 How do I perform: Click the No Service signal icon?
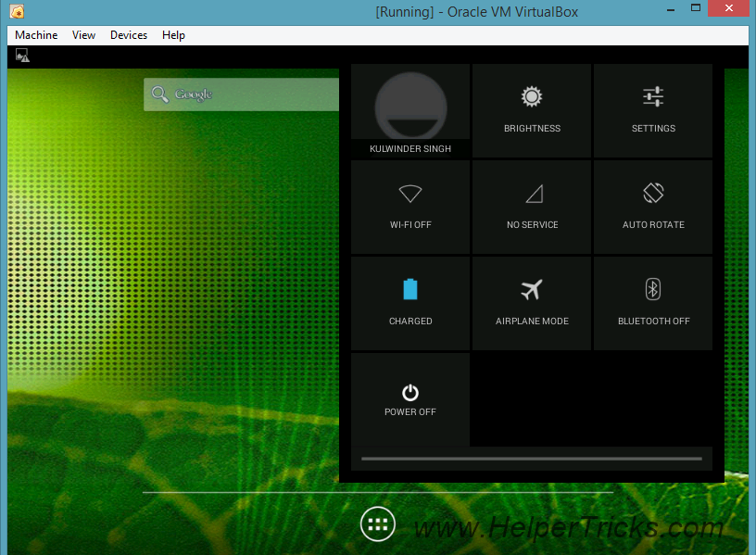pyautogui.click(x=534, y=194)
